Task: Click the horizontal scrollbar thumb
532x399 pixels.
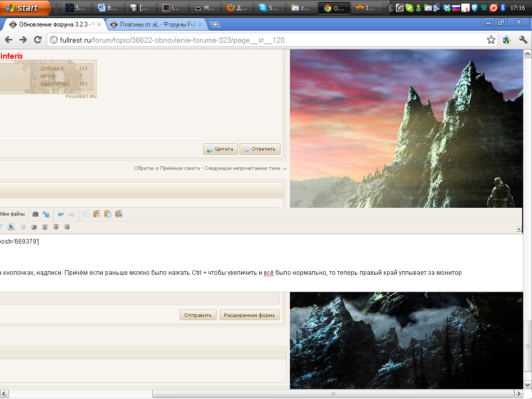Action: 333,394
